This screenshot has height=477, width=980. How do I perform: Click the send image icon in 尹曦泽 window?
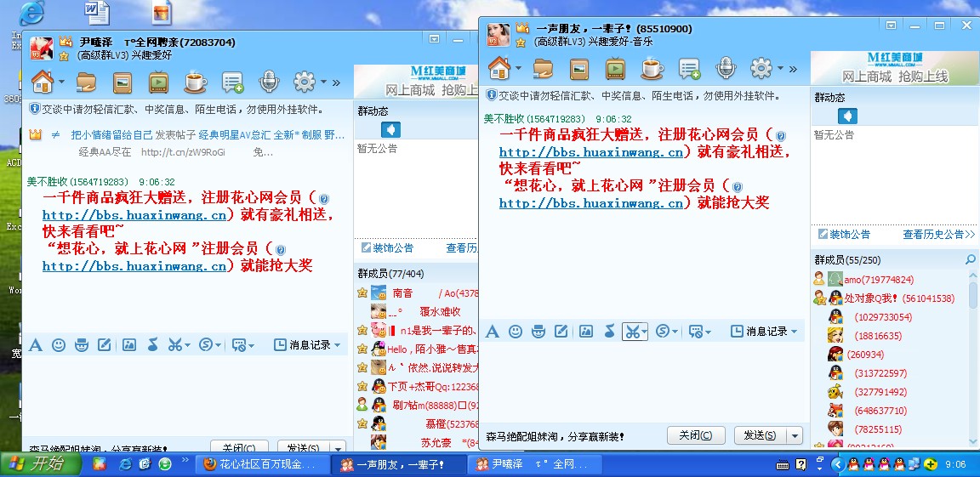click(x=129, y=344)
